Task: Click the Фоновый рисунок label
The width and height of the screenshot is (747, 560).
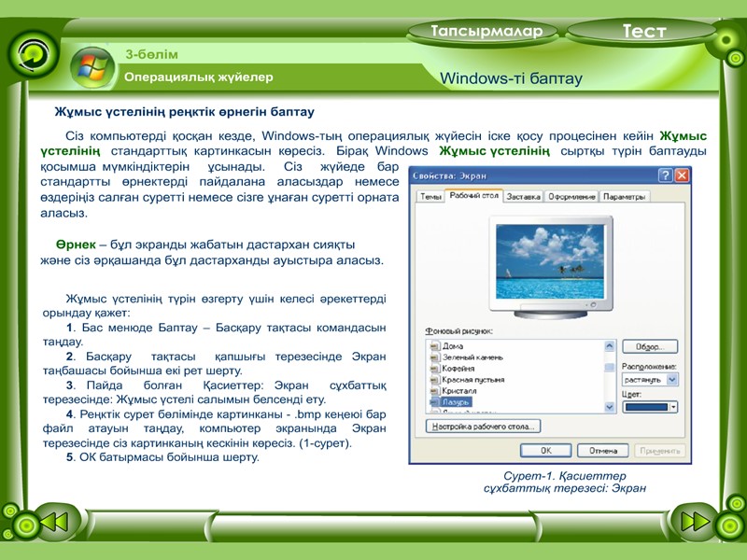Action: 458,331
